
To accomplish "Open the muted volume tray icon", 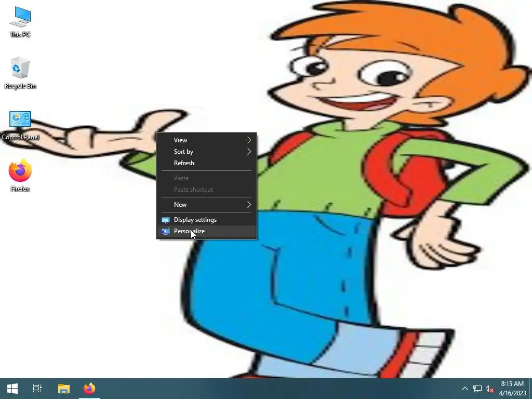I will tap(489, 389).
